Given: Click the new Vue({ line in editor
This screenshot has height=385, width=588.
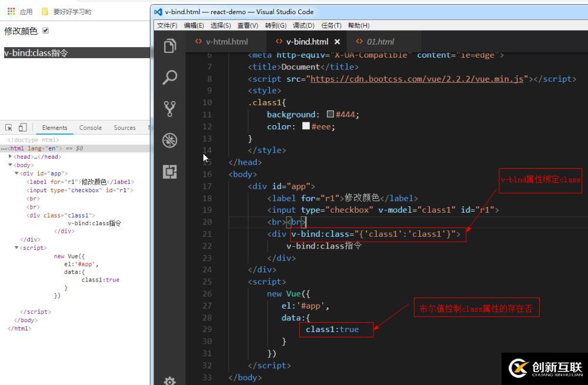Looking at the screenshot, I should point(288,294).
